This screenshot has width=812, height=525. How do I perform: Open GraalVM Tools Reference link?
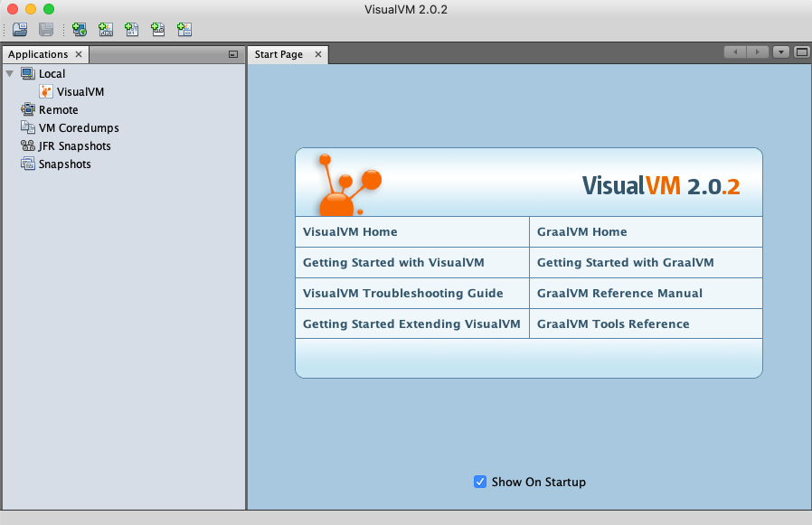pyautogui.click(x=613, y=323)
